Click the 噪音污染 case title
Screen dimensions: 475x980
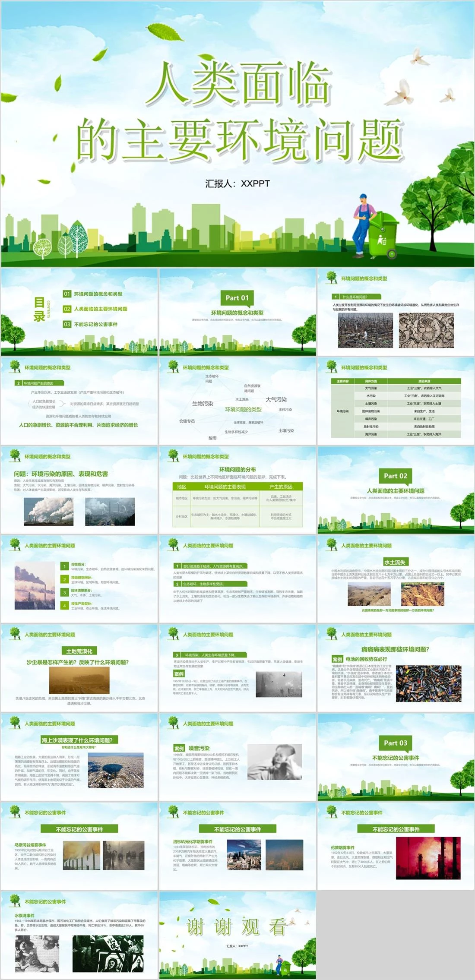click(x=199, y=748)
